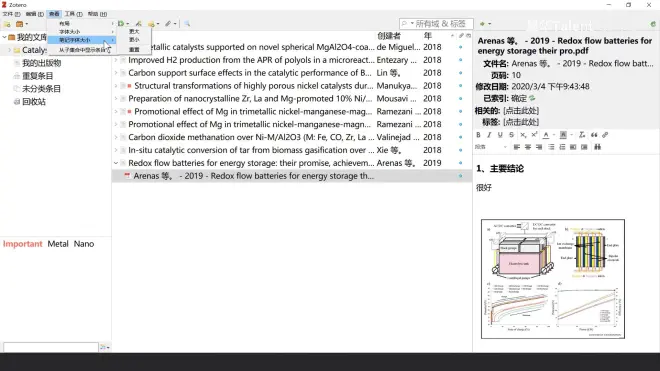
Task: Select the Important tag
Action: 23,244
